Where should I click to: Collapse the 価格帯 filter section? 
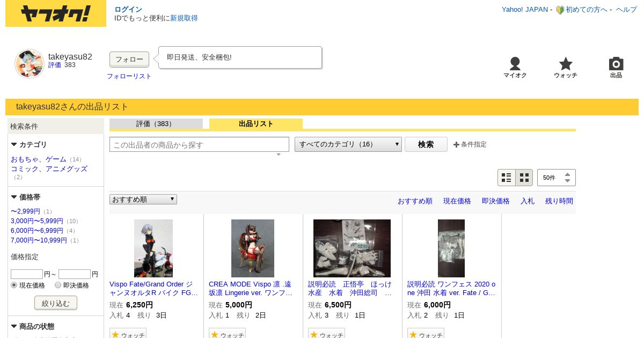click(14, 197)
